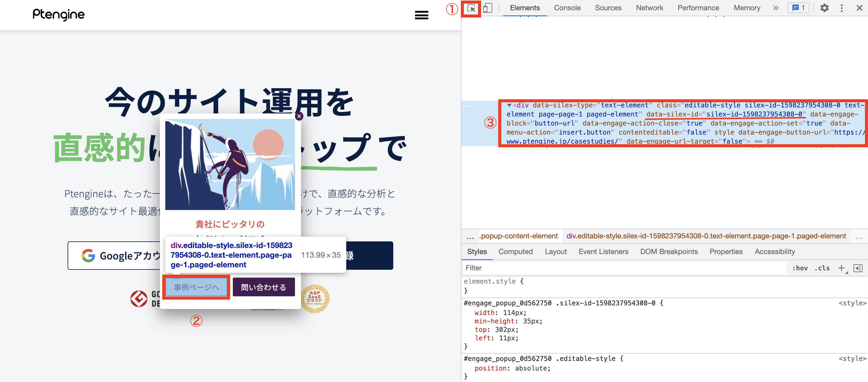Click the ASP SaaS award badge

coord(315,298)
